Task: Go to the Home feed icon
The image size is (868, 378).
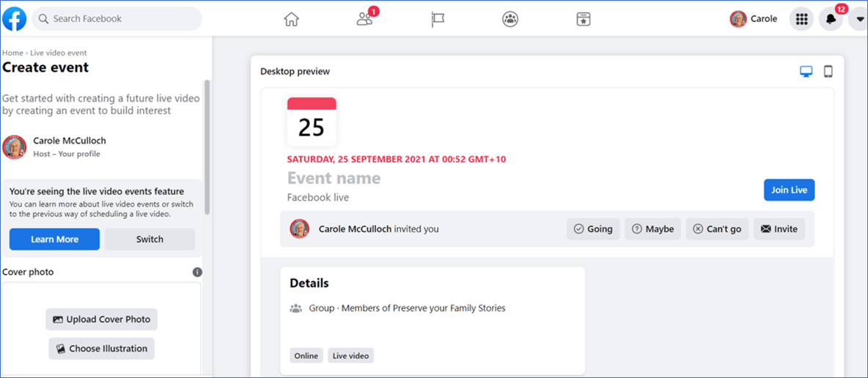Action: pos(291,19)
